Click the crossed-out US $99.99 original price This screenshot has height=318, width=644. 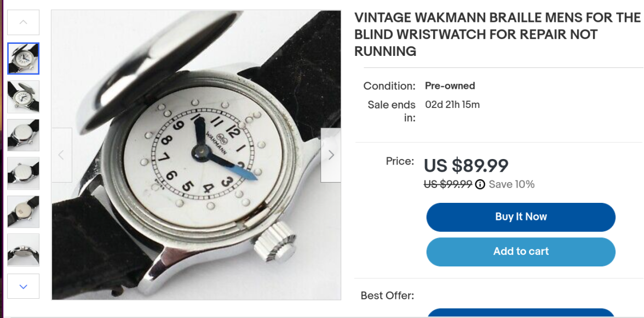point(448,184)
